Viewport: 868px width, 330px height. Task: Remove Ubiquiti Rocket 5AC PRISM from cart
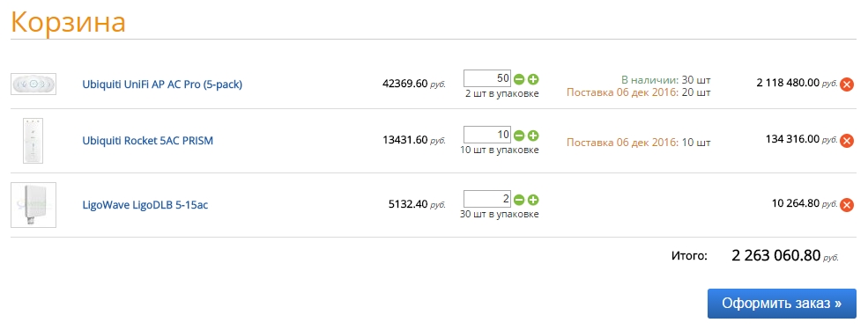coord(847,141)
